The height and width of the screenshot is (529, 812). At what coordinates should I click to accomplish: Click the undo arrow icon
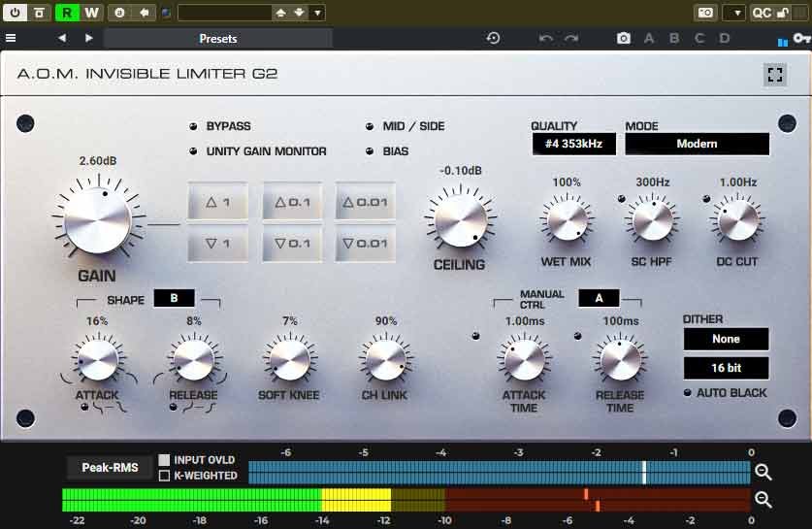[x=546, y=39]
